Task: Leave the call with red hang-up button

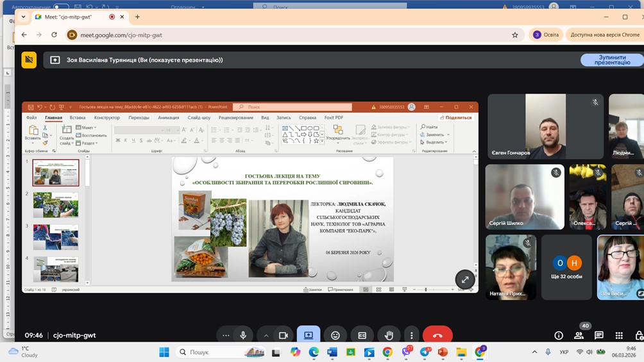Action: pos(437,335)
